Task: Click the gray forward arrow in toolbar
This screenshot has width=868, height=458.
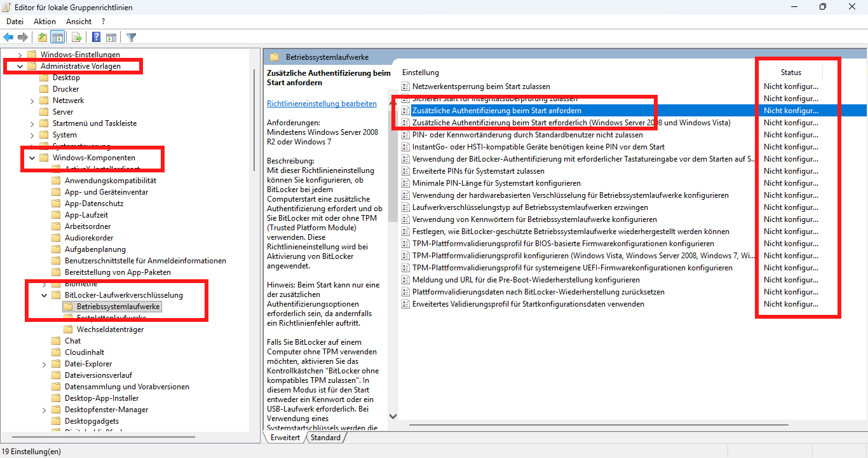Action: 23,37
